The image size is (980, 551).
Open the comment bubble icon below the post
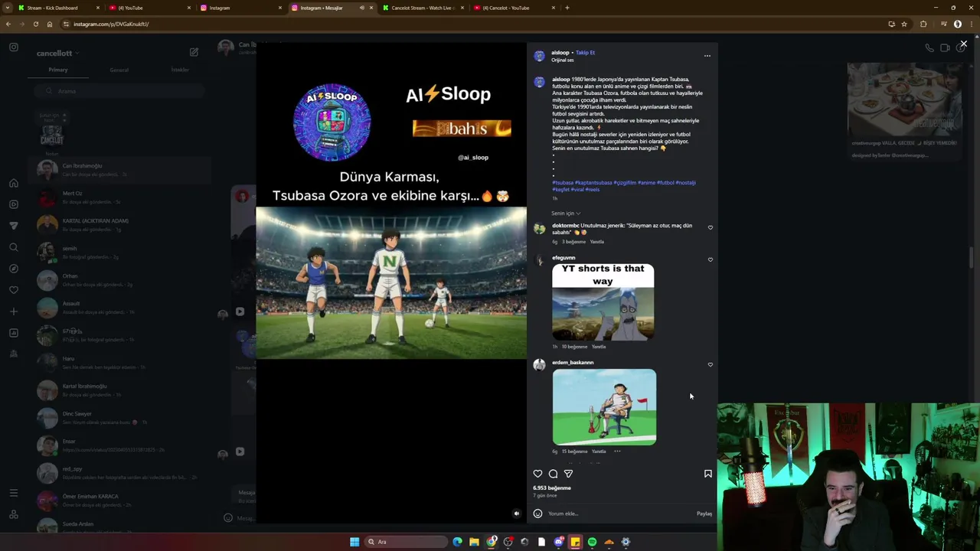click(553, 474)
